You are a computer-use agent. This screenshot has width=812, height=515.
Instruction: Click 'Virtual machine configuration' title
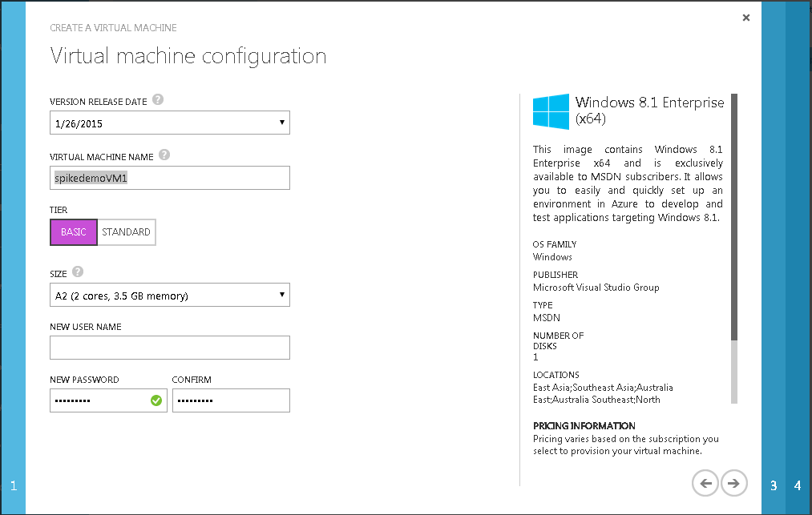(x=188, y=56)
